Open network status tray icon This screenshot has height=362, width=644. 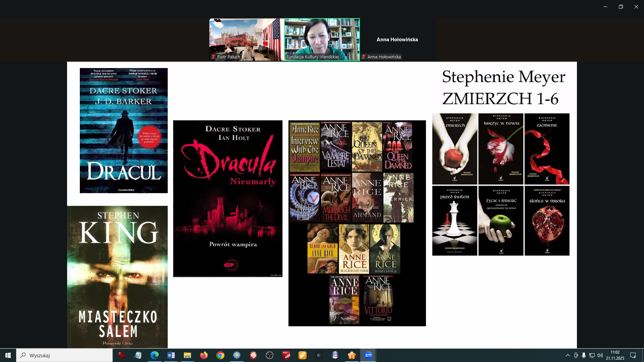tap(592, 355)
